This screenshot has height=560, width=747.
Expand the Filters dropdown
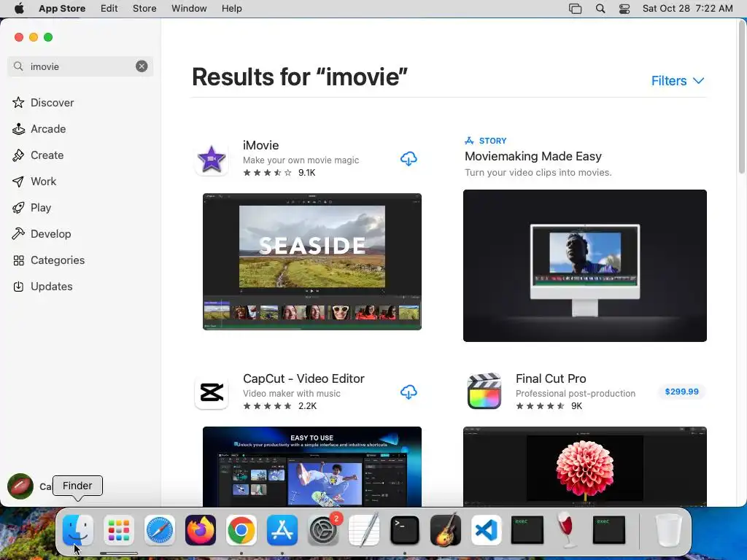coord(678,80)
